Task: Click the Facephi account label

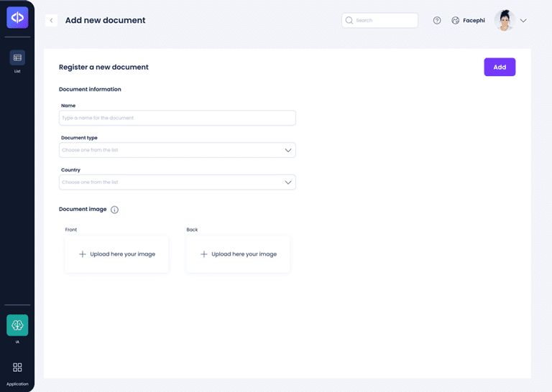Action: 474,20
